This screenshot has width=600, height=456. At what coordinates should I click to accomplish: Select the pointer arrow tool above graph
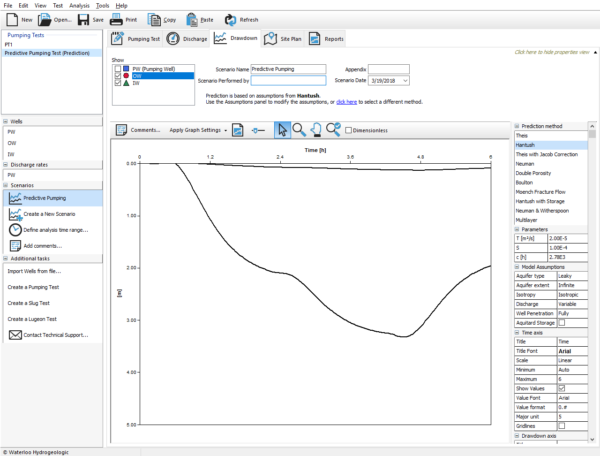[x=283, y=130]
